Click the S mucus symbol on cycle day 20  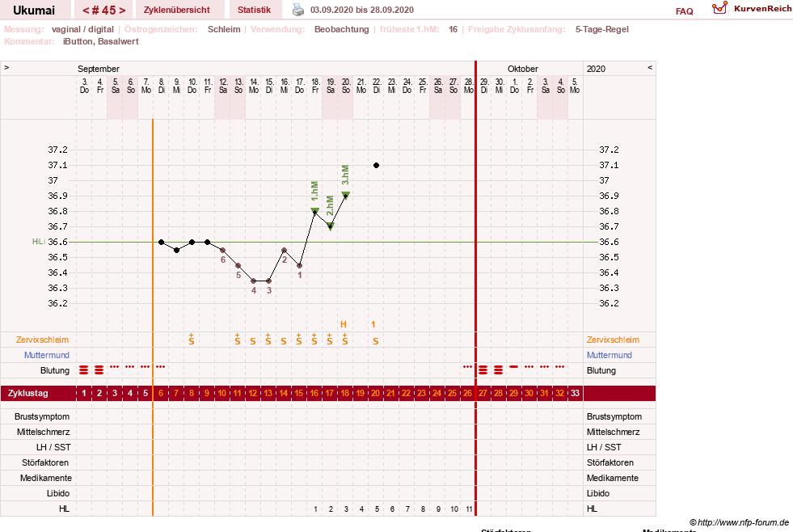[376, 341]
